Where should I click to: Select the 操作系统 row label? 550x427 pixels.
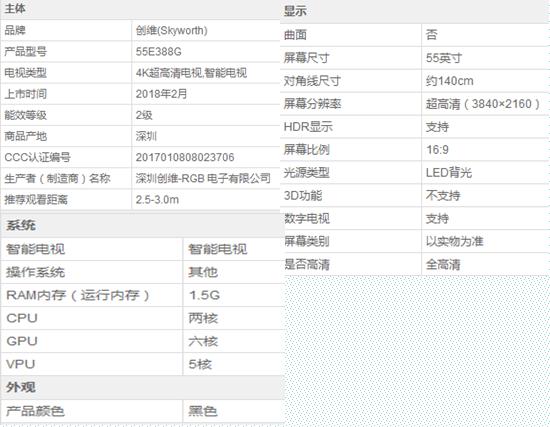[35, 272]
